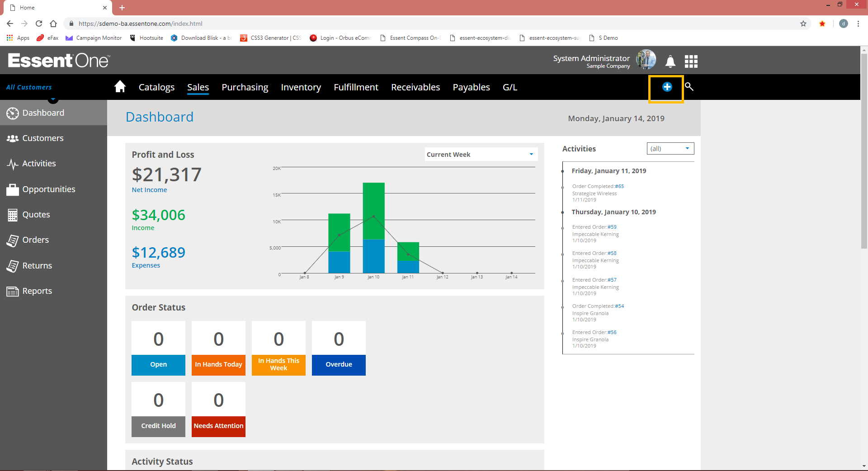The image size is (868, 471).
Task: Click the Orders receipt icon
Action: (13, 240)
